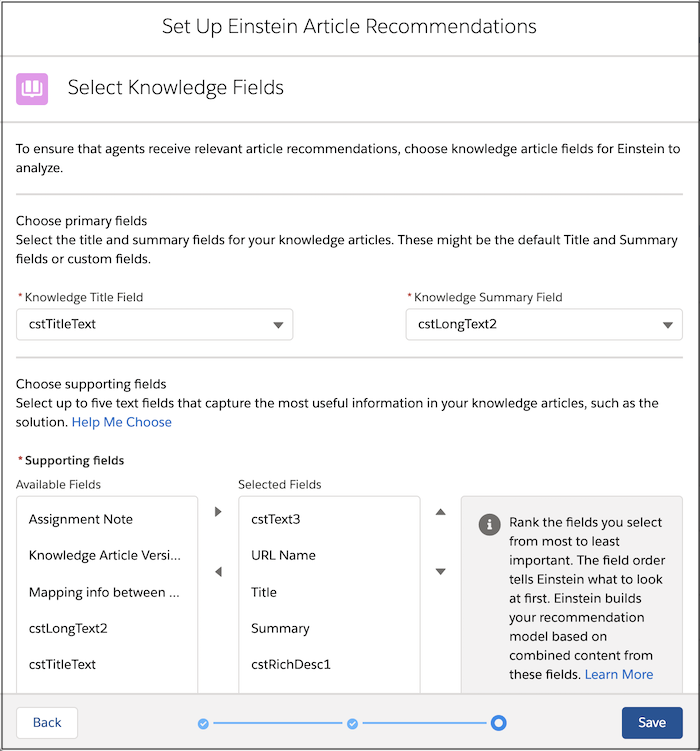Open the Knowledge Summary Field dropdown
Viewport: 700px width, 751px height.
click(x=544, y=324)
